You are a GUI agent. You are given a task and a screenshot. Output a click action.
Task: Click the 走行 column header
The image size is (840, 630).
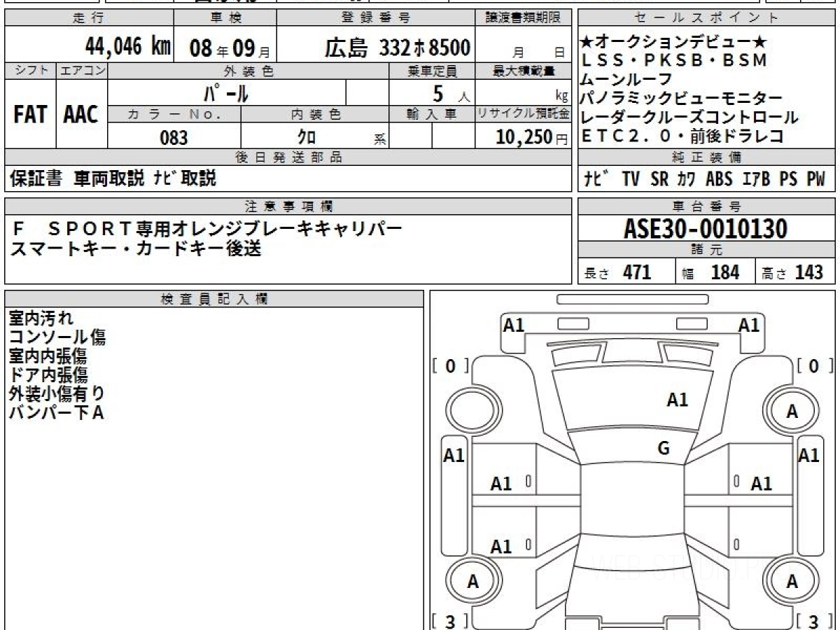pyautogui.click(x=88, y=18)
